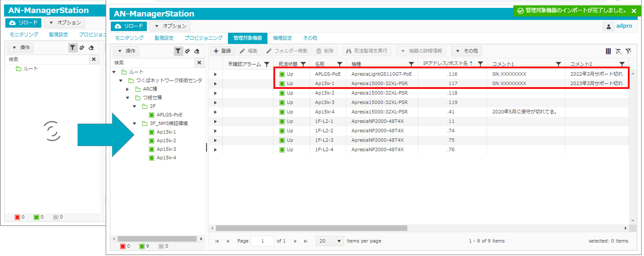Open the 機種設定 tab

coord(282,38)
